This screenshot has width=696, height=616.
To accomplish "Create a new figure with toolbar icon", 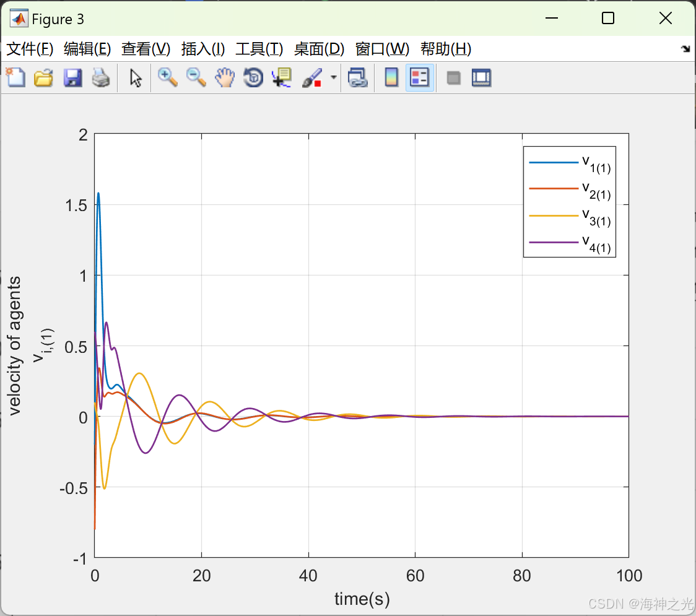I will coord(15,77).
